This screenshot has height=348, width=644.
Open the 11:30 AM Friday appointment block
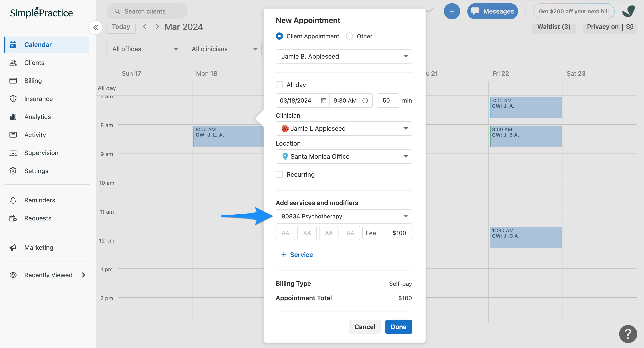[x=525, y=237]
